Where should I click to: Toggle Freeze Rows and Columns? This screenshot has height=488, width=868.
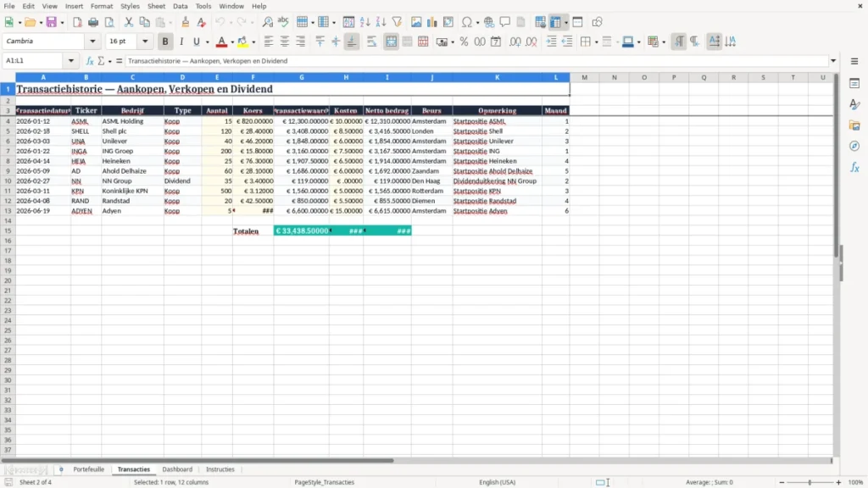tap(555, 22)
